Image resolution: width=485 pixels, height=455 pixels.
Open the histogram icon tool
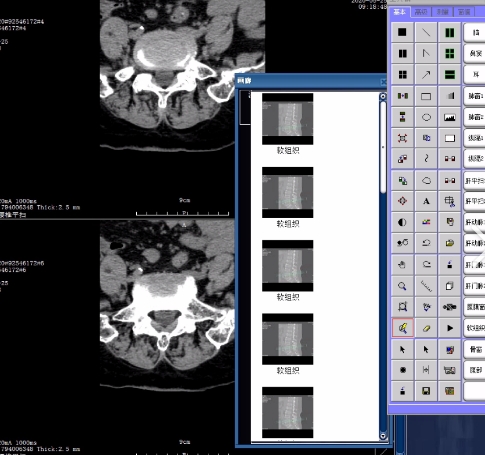tap(450, 117)
